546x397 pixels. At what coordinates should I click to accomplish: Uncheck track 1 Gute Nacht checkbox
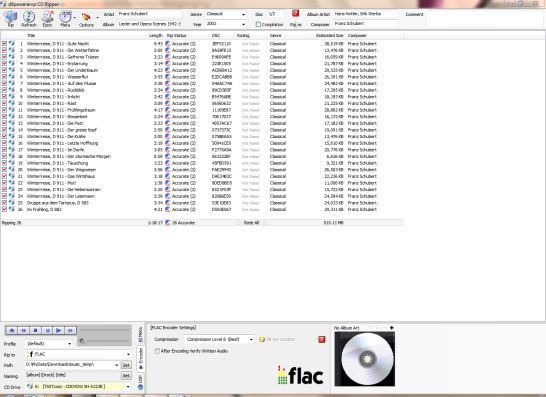4,44
